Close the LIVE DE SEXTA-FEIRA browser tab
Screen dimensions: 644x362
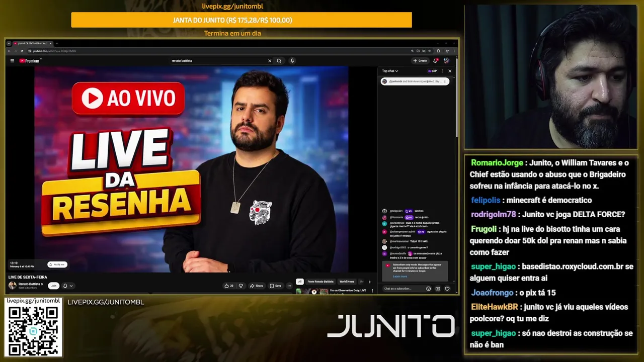click(x=50, y=43)
